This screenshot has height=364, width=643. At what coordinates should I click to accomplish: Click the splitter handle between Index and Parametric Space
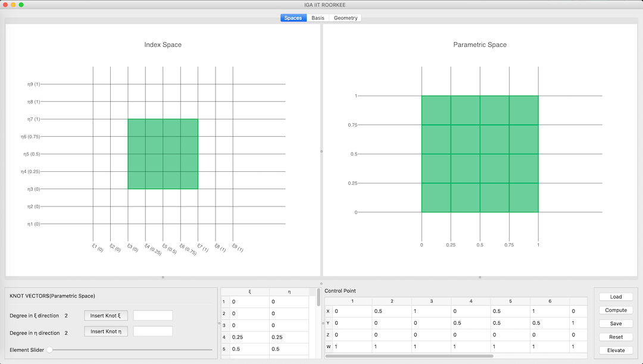pos(321,151)
